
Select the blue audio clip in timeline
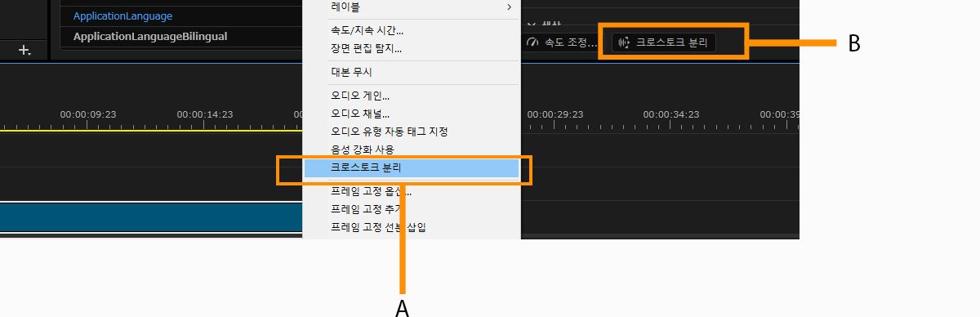151,218
